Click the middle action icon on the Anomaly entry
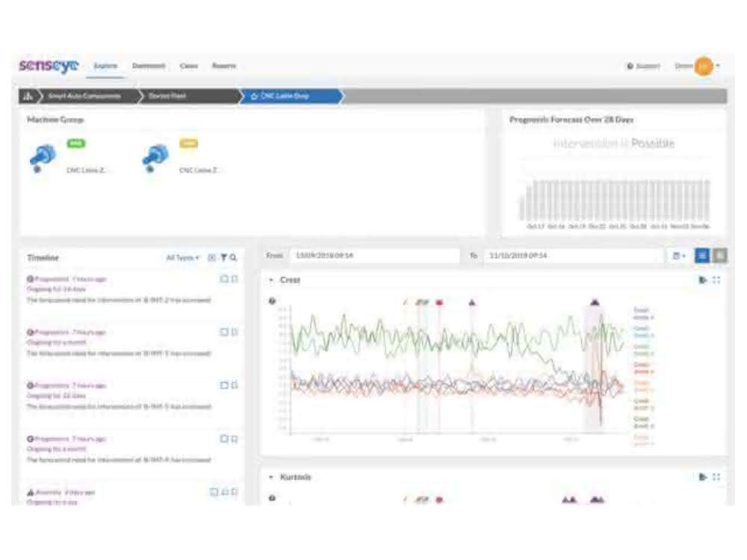The image size is (747, 560). [x=225, y=492]
